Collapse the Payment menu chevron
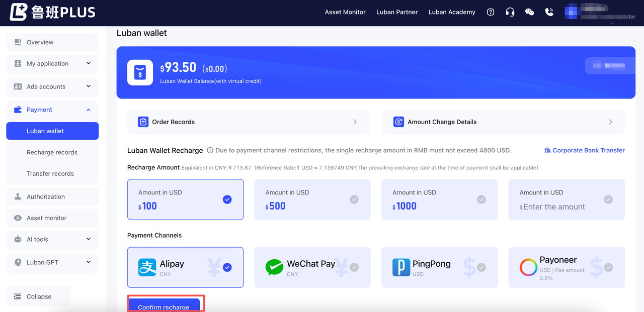 click(x=89, y=110)
